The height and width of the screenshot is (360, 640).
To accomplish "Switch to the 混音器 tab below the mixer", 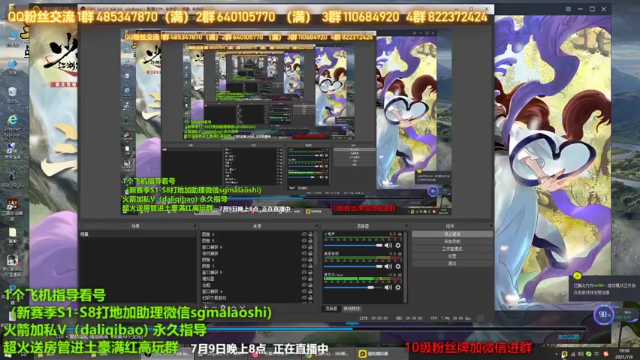I will point(331,309).
